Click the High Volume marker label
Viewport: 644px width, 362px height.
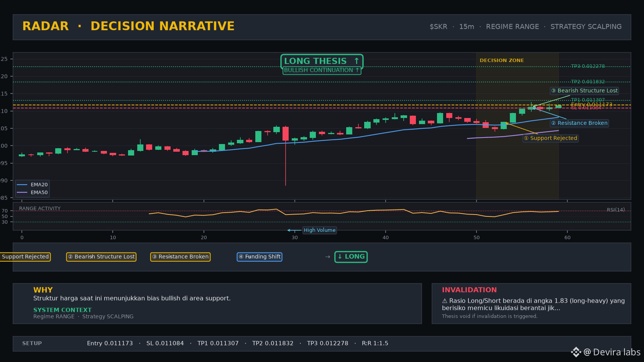(x=320, y=230)
